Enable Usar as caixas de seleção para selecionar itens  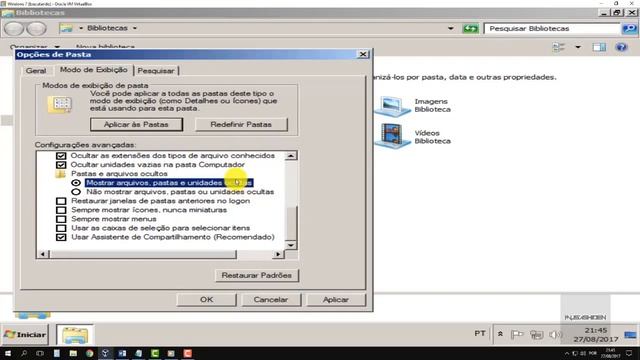click(x=61, y=228)
